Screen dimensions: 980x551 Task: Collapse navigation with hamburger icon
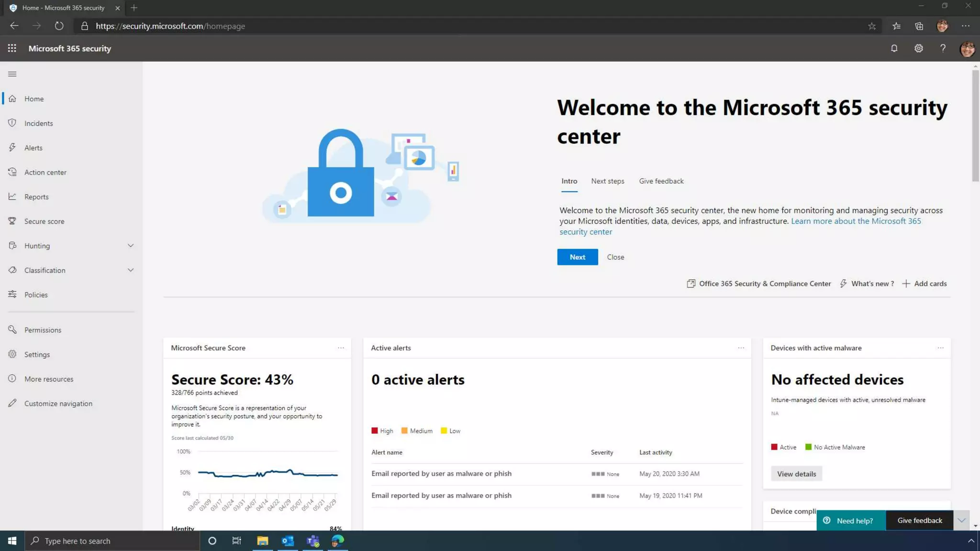[12, 74]
